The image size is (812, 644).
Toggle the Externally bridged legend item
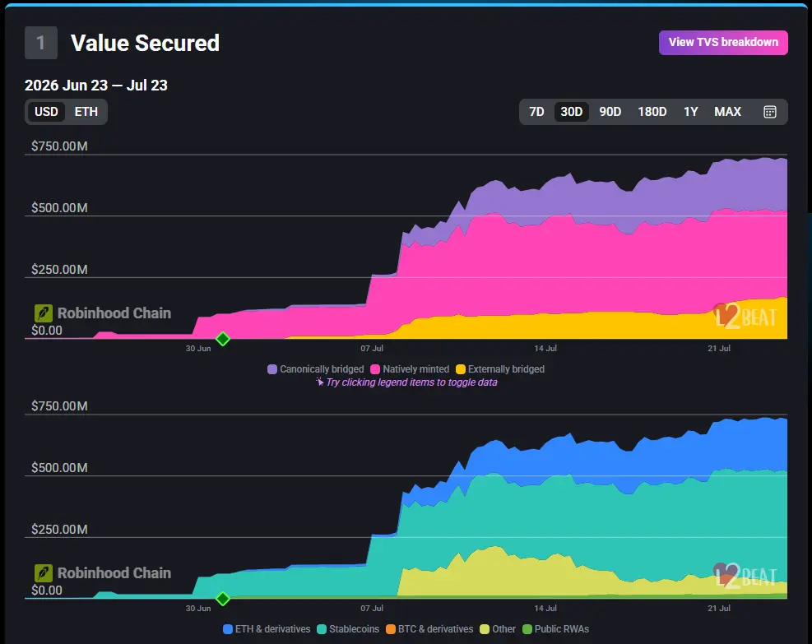tap(499, 369)
